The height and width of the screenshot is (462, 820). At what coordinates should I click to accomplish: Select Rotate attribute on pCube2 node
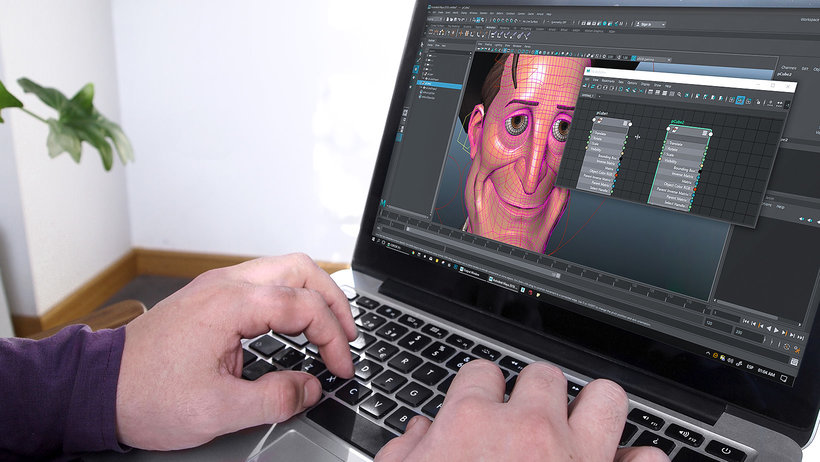coord(673,150)
